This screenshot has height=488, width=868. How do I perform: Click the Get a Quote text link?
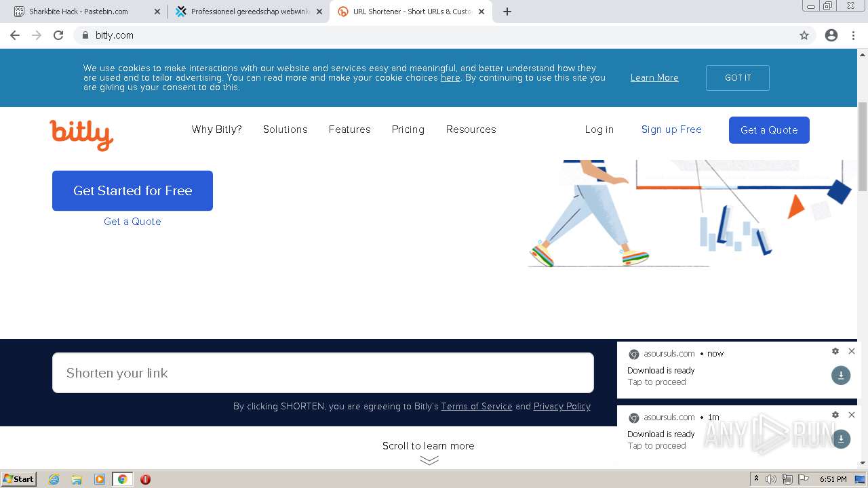(132, 222)
